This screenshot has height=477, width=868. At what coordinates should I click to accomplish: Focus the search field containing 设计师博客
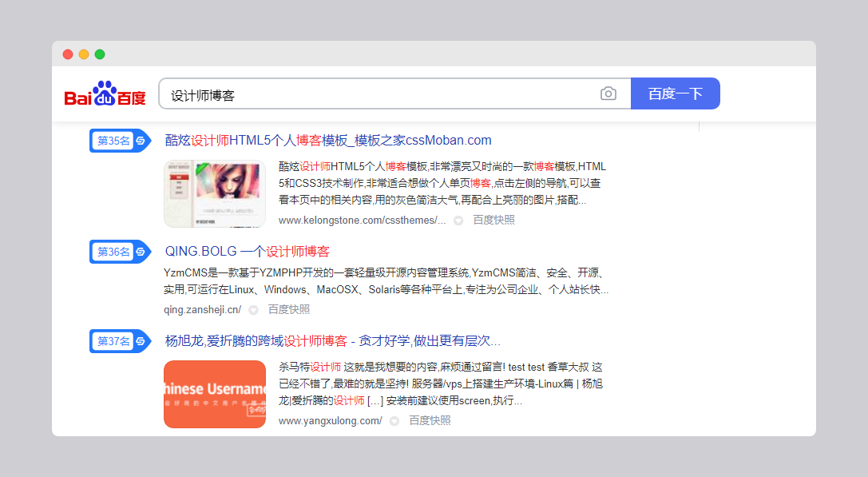[394, 93]
